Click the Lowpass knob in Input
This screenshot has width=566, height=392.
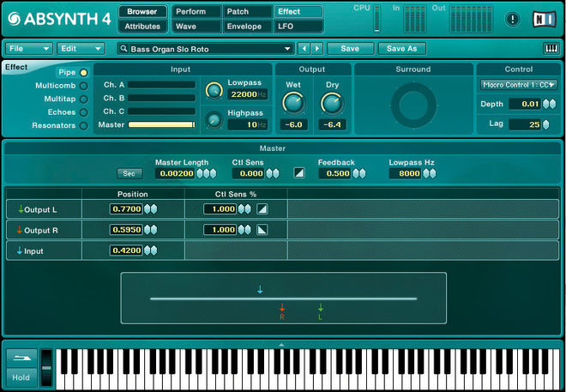click(214, 90)
